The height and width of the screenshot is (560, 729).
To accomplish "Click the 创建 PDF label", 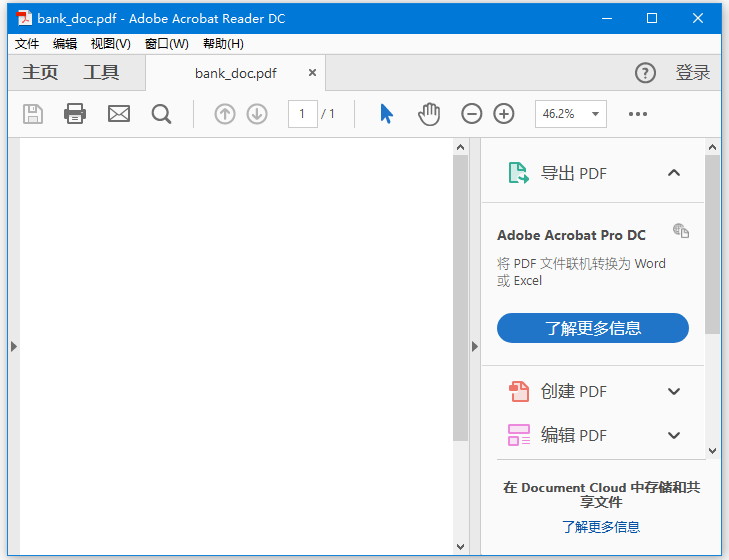I will [x=574, y=392].
